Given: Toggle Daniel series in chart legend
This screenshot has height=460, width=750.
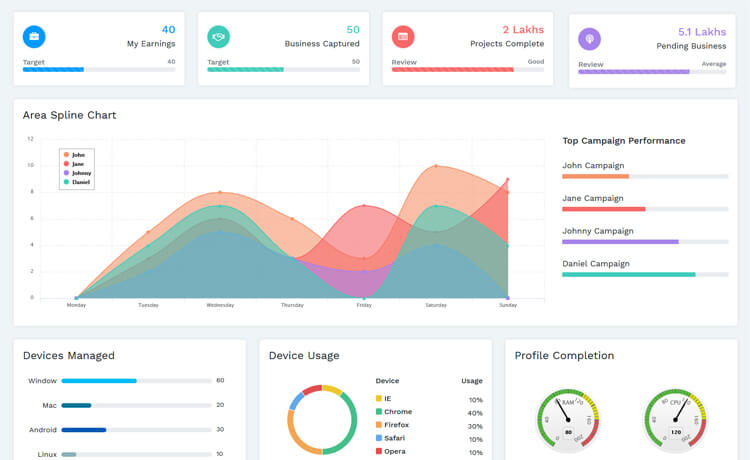Looking at the screenshot, I should click(77, 182).
